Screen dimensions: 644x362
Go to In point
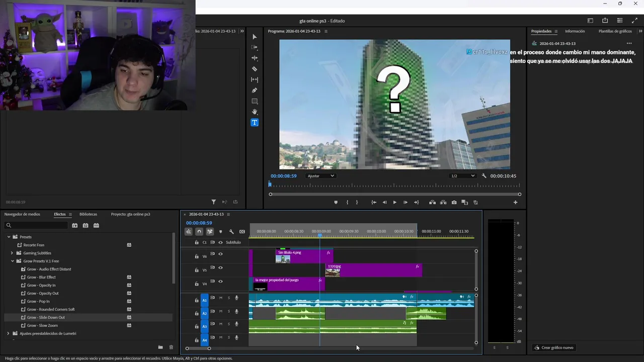pyautogui.click(x=374, y=202)
